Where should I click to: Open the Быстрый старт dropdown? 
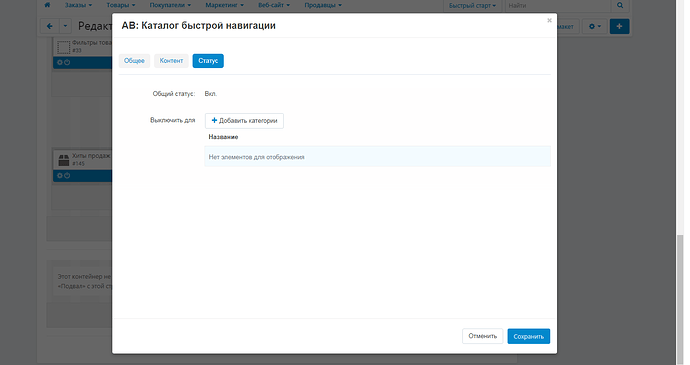(472, 6)
